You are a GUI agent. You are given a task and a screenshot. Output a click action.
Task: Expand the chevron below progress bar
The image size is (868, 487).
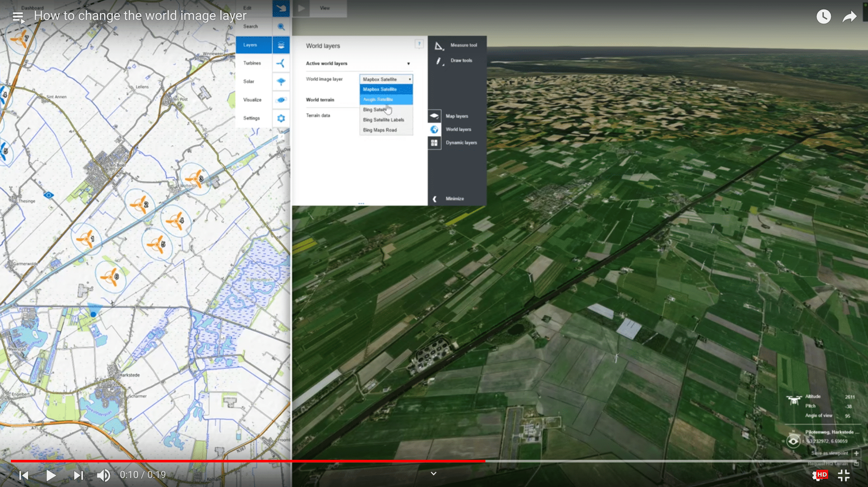coord(433,473)
